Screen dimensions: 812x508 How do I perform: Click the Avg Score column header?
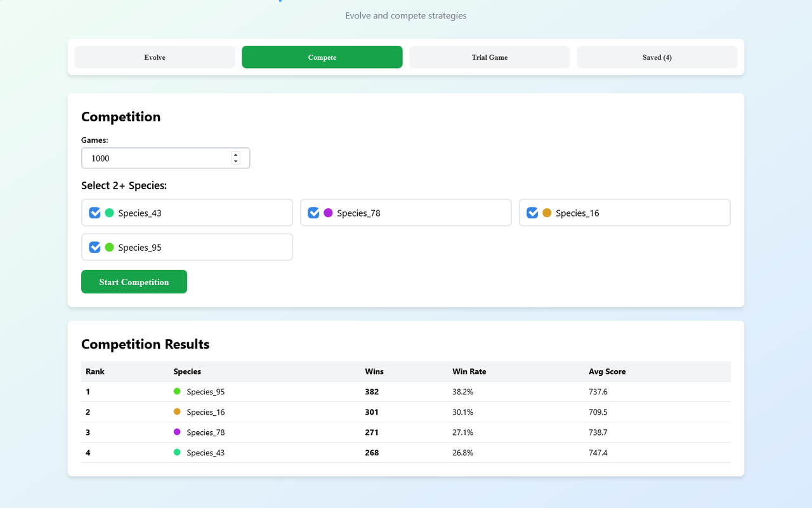click(x=607, y=371)
